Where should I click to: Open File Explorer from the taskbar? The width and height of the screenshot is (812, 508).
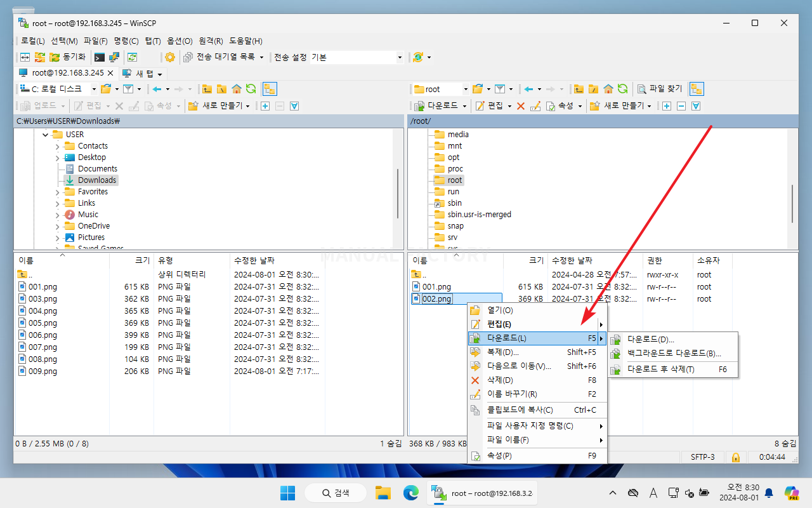(x=383, y=493)
